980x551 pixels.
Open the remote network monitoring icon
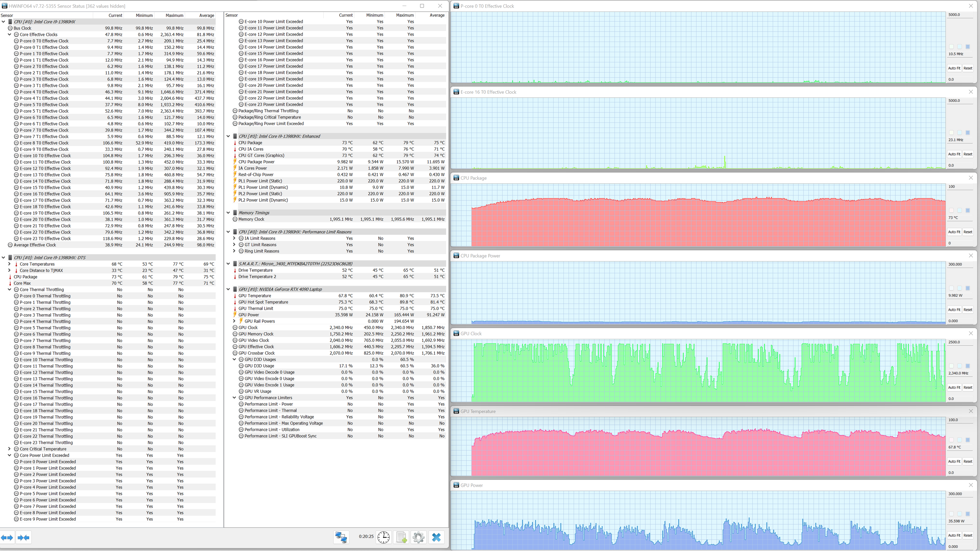pyautogui.click(x=341, y=537)
